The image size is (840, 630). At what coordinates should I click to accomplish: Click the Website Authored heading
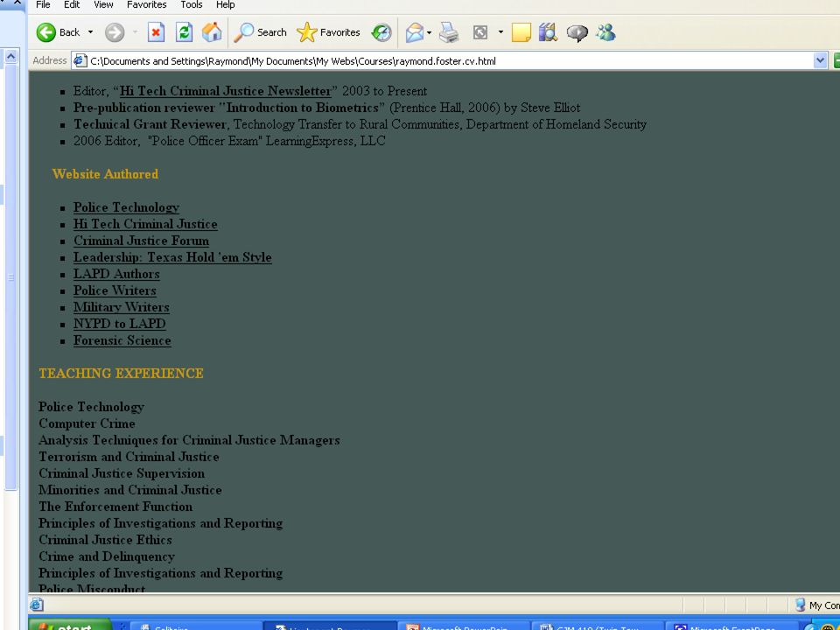[106, 174]
